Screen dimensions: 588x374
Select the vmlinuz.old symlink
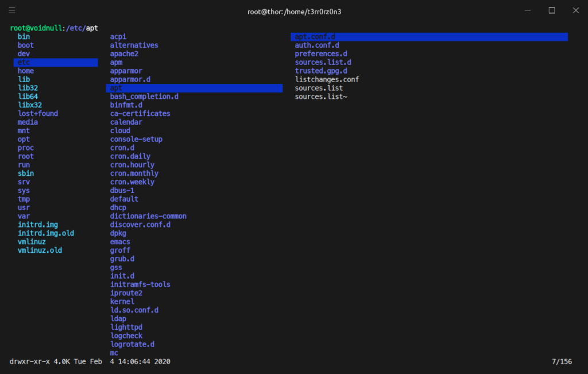(40, 250)
